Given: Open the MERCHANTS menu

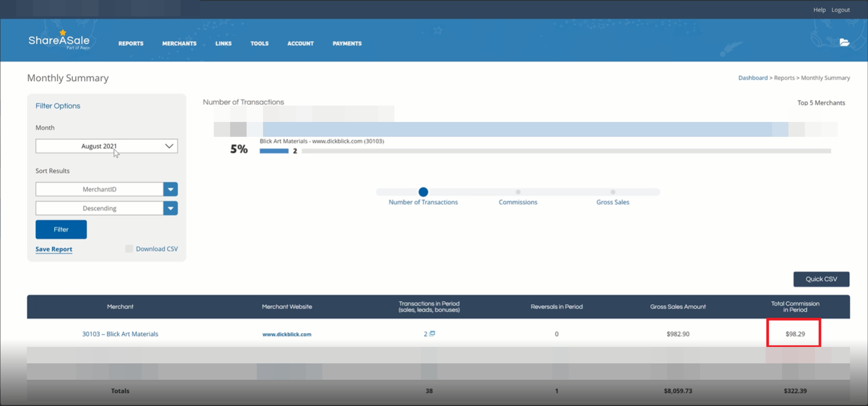Looking at the screenshot, I should point(179,44).
